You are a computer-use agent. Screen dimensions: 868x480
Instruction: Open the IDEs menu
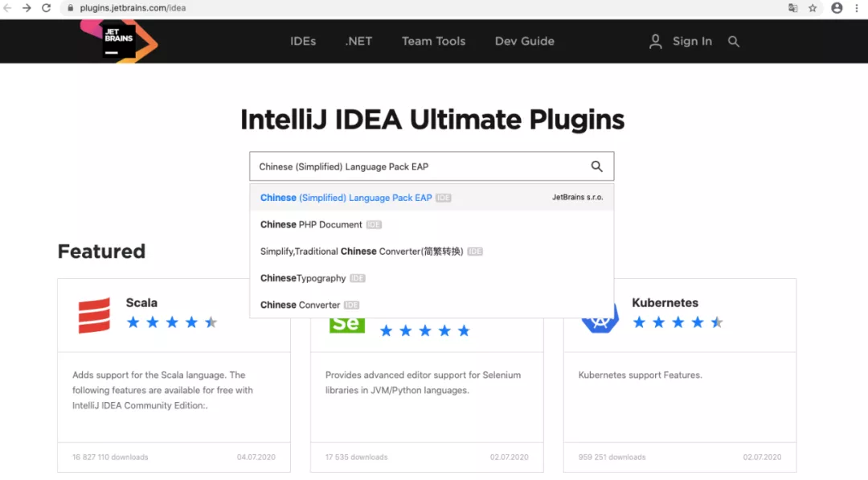[303, 42]
